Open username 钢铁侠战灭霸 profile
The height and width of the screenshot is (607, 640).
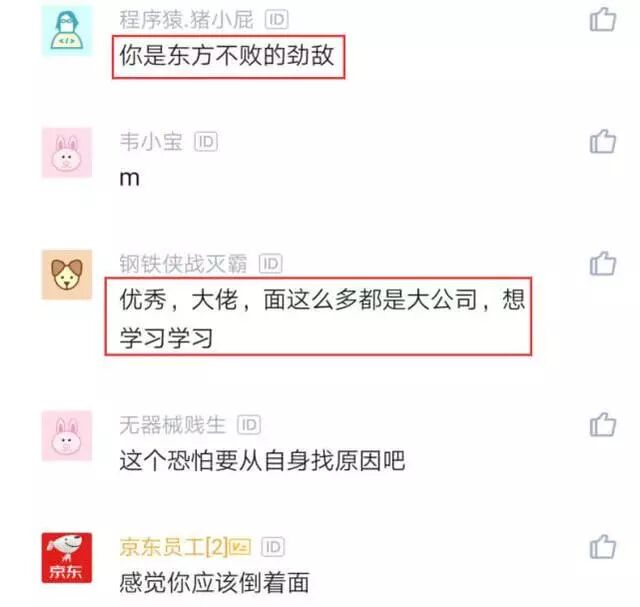tap(183, 264)
